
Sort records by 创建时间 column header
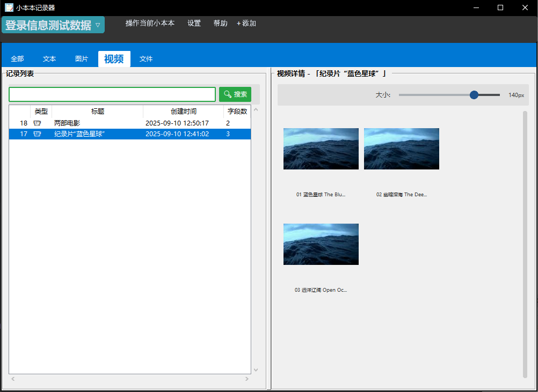183,112
